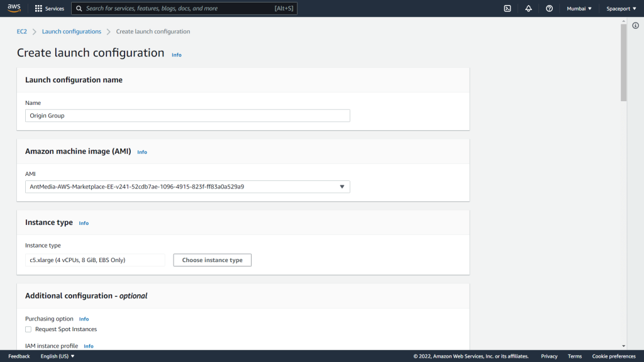Screen dimensions: 644x362
Task: Click 'Create launch configuration' breadcrumb text
Action: [153, 31]
